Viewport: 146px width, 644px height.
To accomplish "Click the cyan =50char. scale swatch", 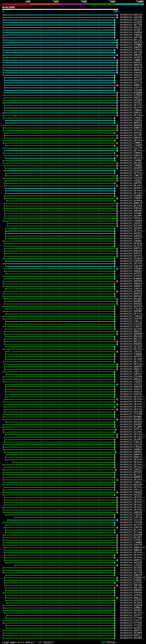I will click(103, 642).
